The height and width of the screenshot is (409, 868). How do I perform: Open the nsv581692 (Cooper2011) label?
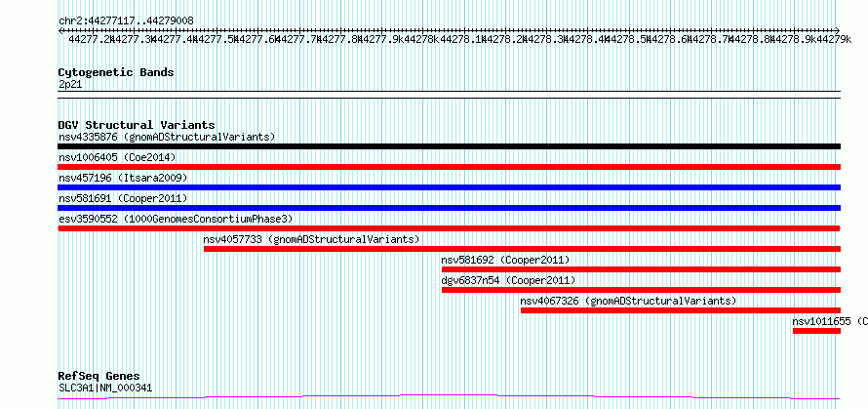[505, 260]
